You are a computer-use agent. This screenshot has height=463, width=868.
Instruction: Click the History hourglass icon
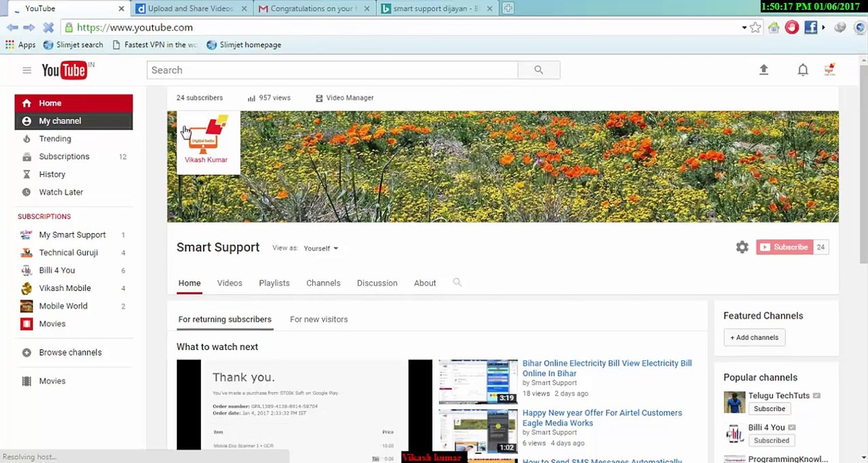point(26,174)
